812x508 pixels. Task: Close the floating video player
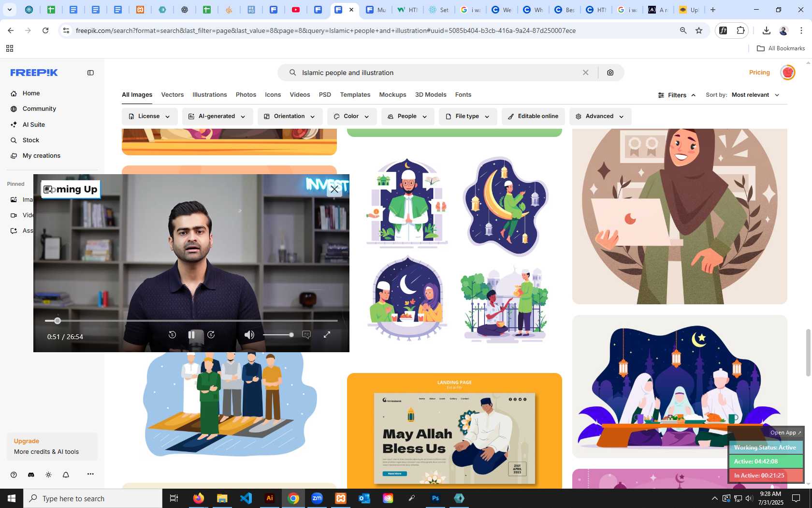coord(334,189)
